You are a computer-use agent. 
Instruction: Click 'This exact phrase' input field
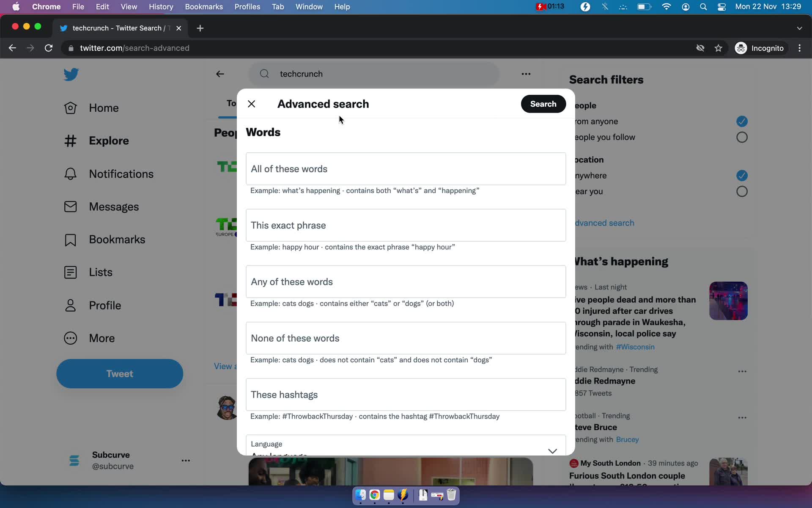(x=405, y=225)
